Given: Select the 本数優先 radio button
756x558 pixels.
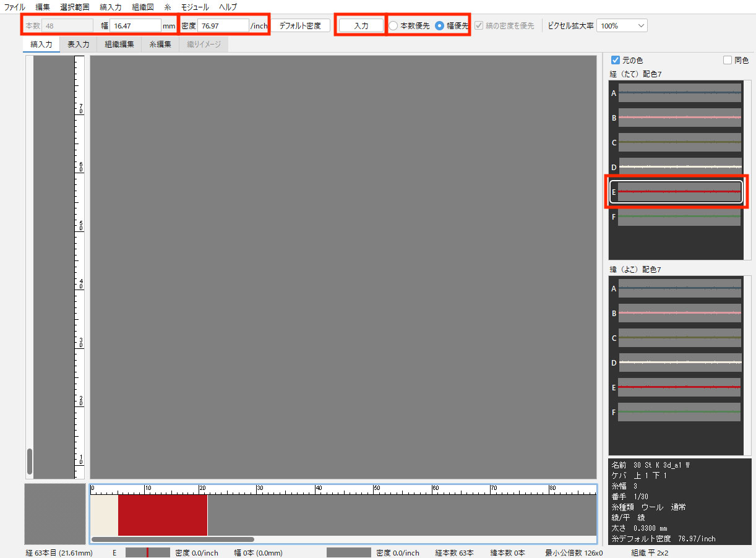Looking at the screenshot, I should point(393,26).
